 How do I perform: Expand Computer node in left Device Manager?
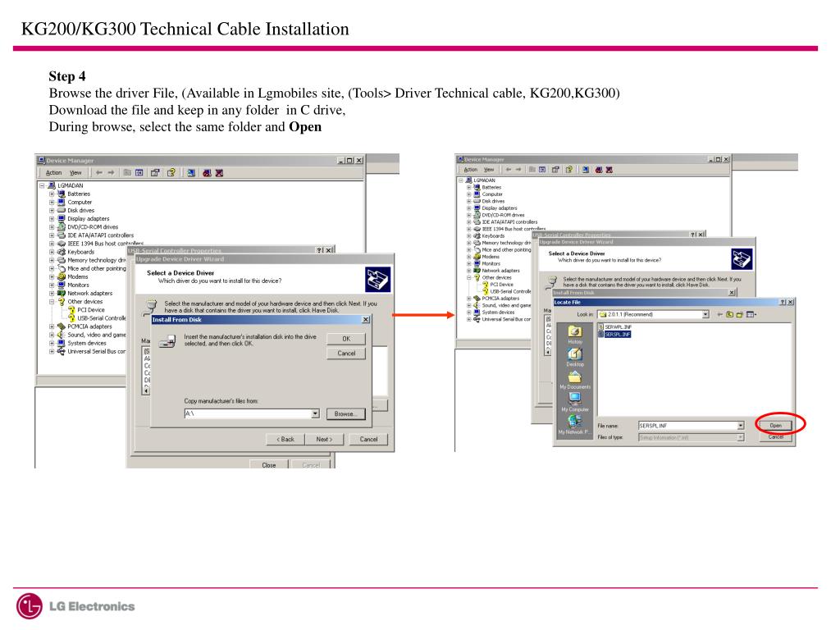[52, 202]
